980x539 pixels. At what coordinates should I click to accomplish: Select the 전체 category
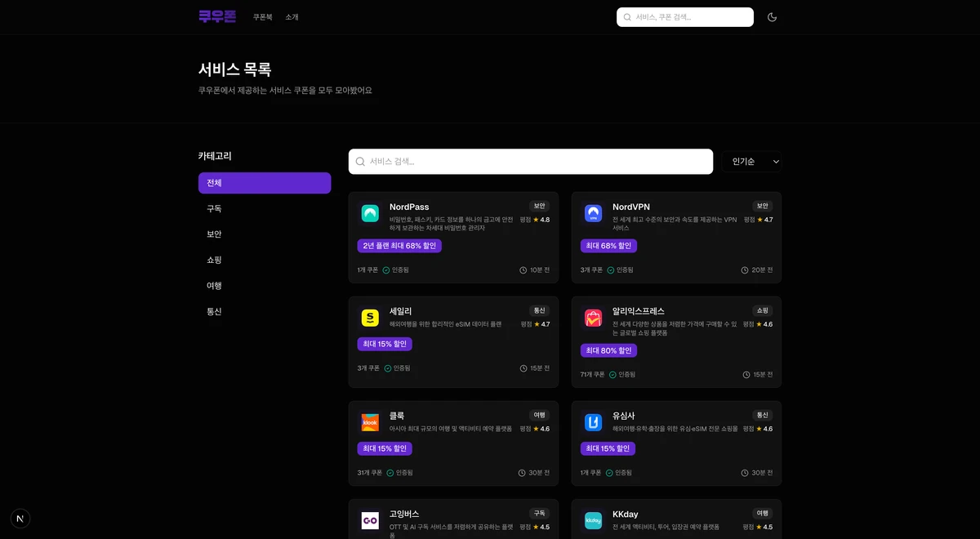pyautogui.click(x=265, y=183)
